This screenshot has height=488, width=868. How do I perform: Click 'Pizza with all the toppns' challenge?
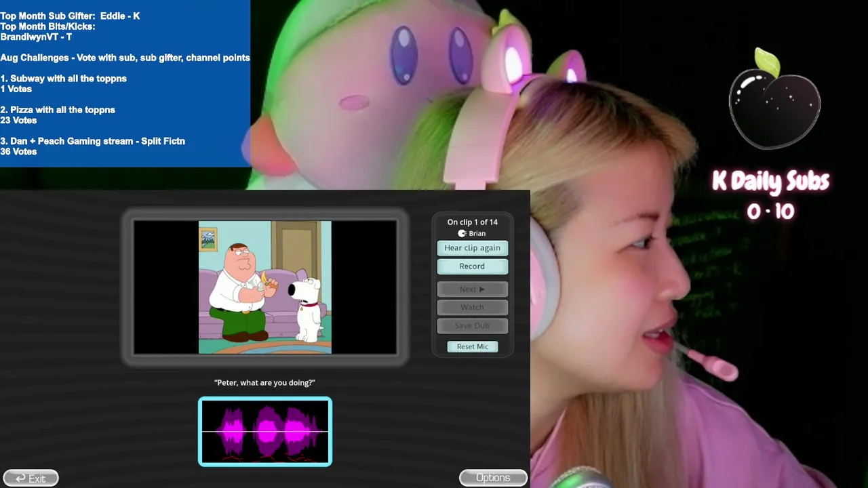(58, 110)
